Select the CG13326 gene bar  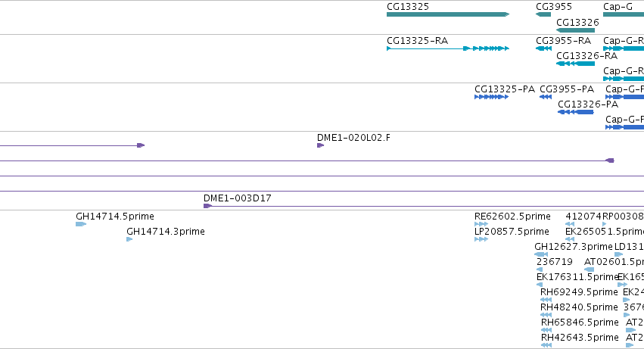(x=575, y=30)
